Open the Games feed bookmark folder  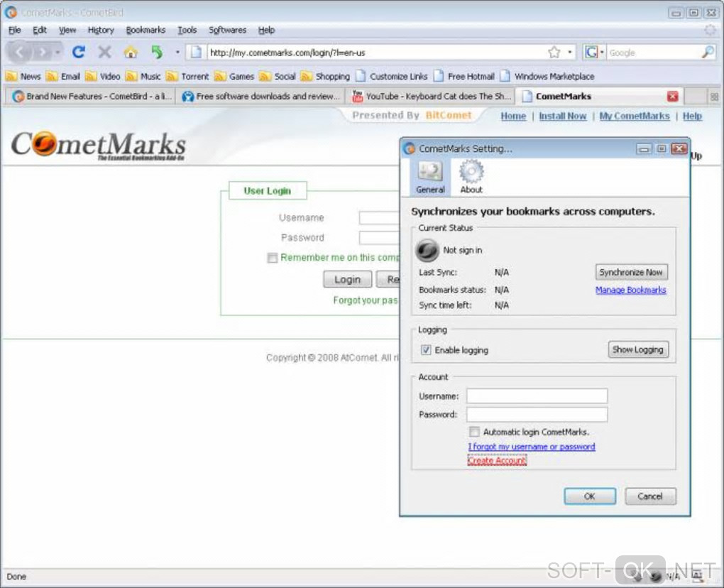click(x=234, y=76)
